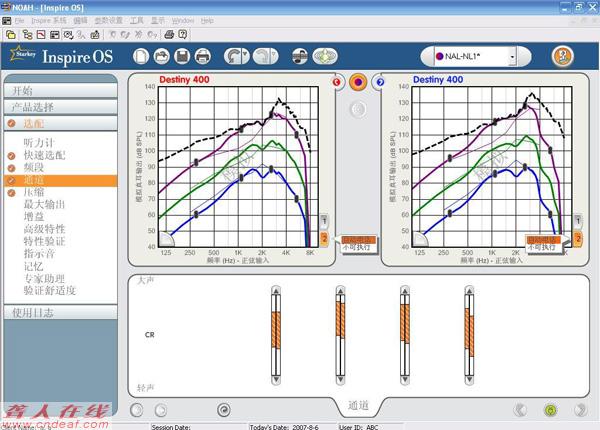Click the open folder icon in top toolbar
The width and height of the screenshot is (600, 430).
pyautogui.click(x=11, y=35)
